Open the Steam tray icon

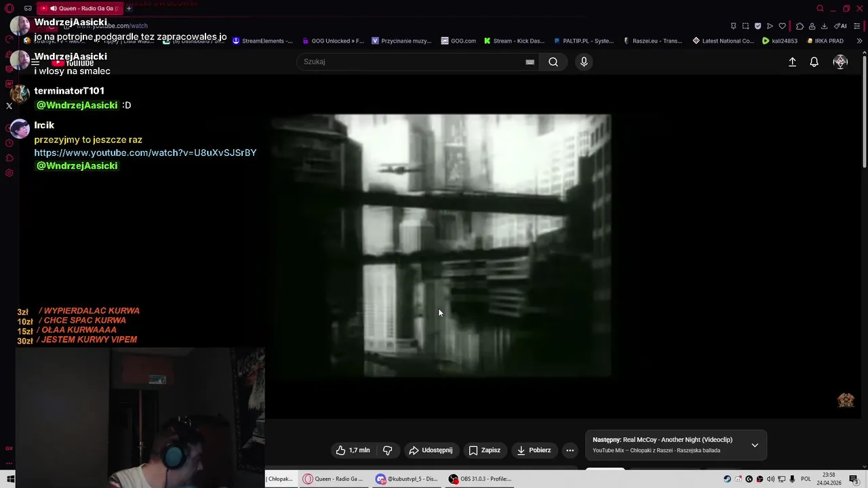[x=727, y=479]
